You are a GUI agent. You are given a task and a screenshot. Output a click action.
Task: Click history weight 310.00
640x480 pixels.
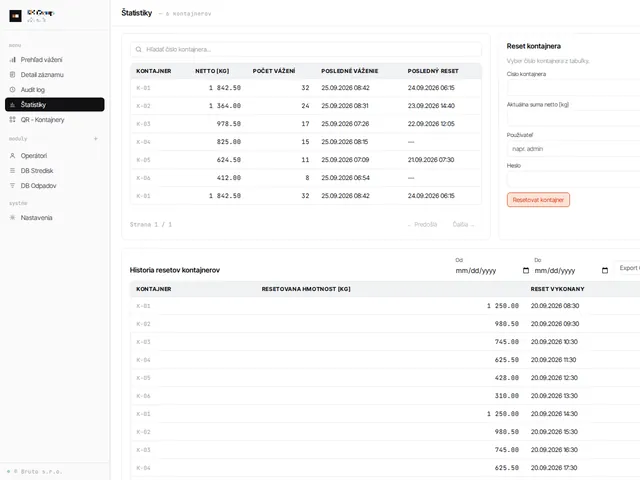[507, 396]
